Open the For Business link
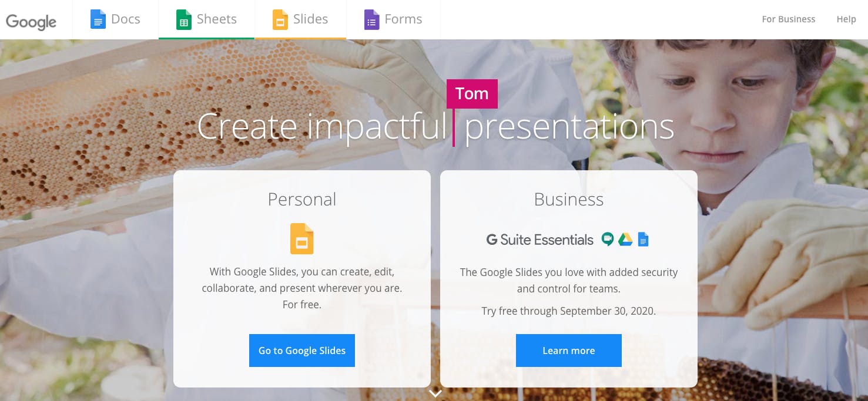 tap(789, 19)
